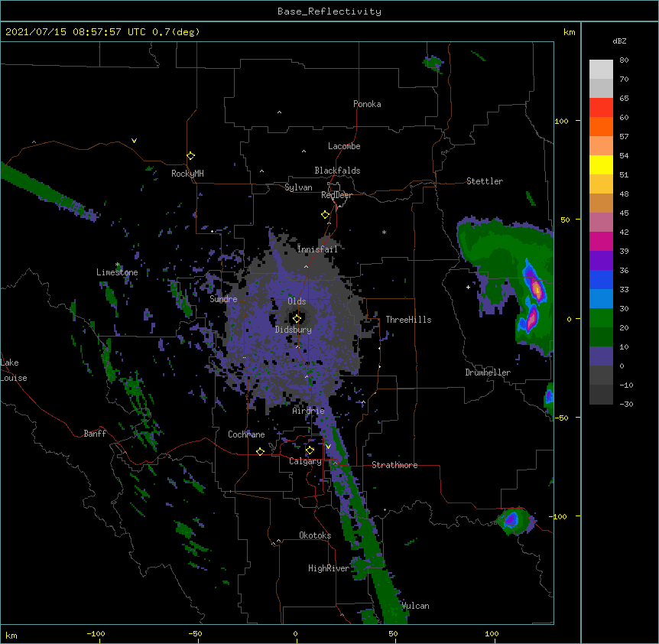The height and width of the screenshot is (644, 659).
Task: Pick the red 60–65 dBZ legend swatch
Action: point(601,108)
